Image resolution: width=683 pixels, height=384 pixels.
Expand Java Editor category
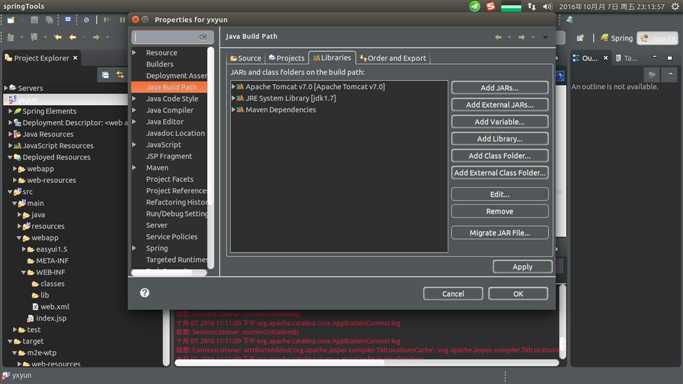point(134,121)
